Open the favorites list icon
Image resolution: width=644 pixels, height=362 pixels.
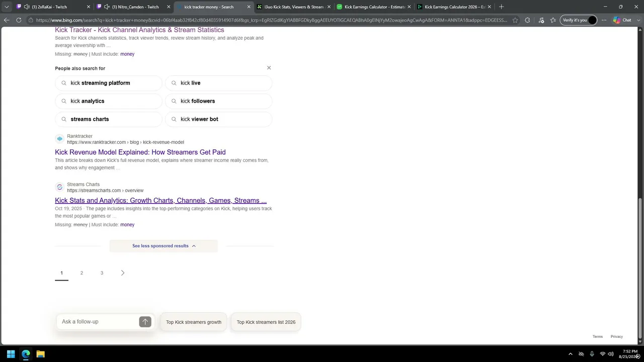pos(553,20)
